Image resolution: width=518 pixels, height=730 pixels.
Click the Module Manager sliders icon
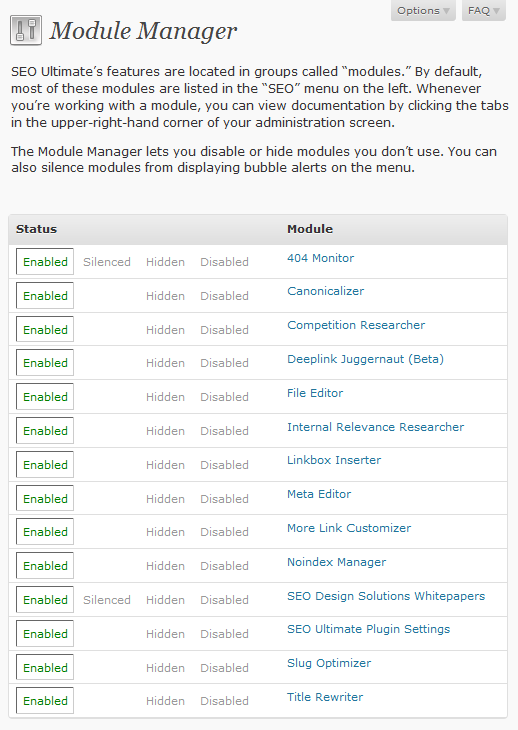pyautogui.click(x=26, y=30)
